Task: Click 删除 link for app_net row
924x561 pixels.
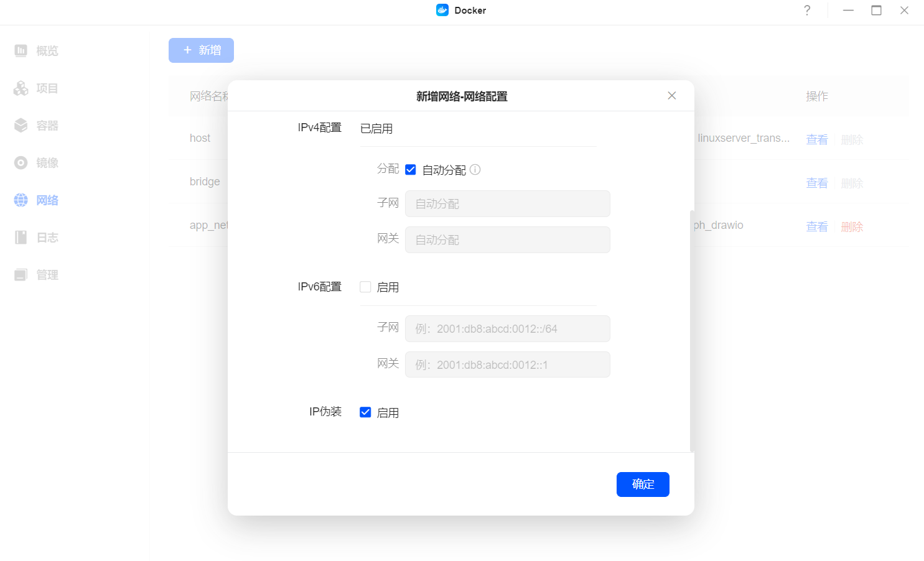Action: [852, 227]
